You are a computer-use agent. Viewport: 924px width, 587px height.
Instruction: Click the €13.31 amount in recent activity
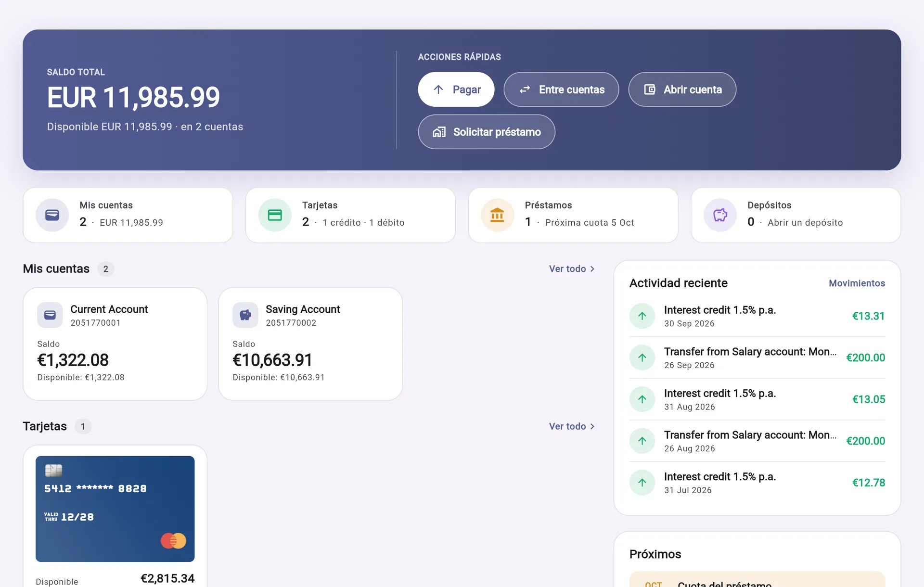pyautogui.click(x=869, y=316)
